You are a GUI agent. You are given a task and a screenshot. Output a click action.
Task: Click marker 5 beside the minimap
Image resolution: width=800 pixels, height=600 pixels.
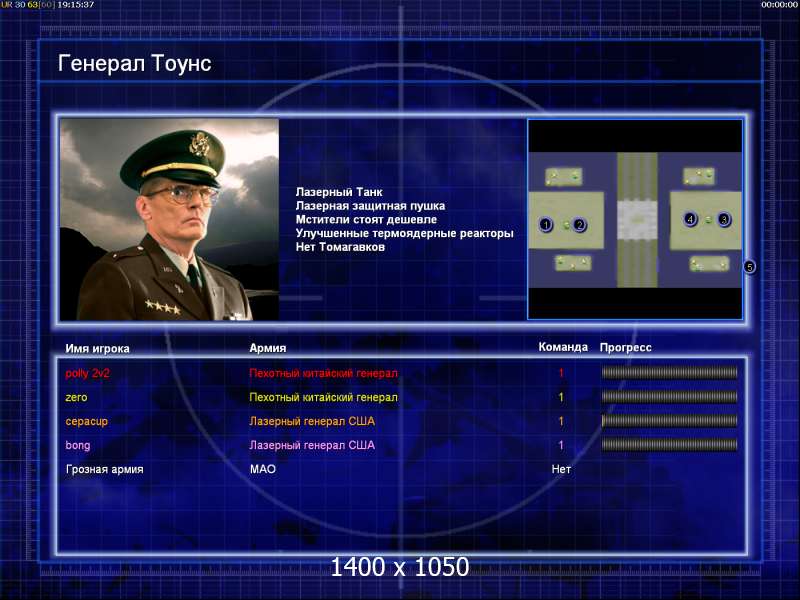tap(749, 267)
